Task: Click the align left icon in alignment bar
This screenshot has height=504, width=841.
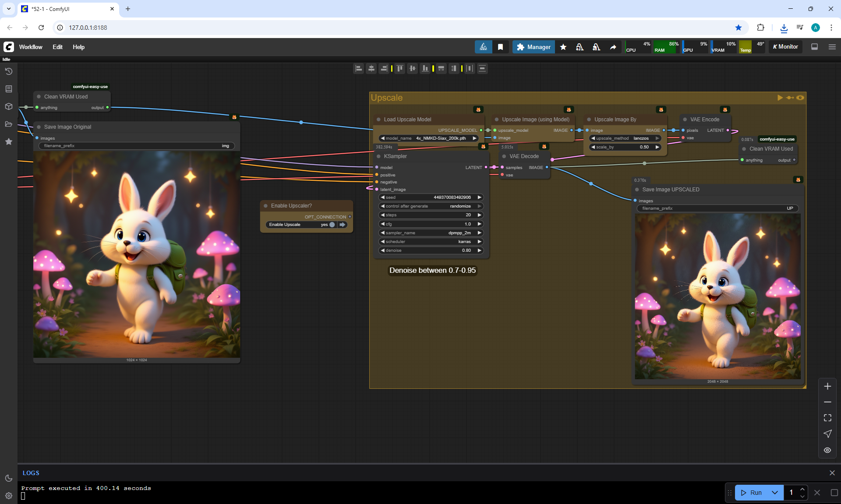Action: (x=359, y=68)
